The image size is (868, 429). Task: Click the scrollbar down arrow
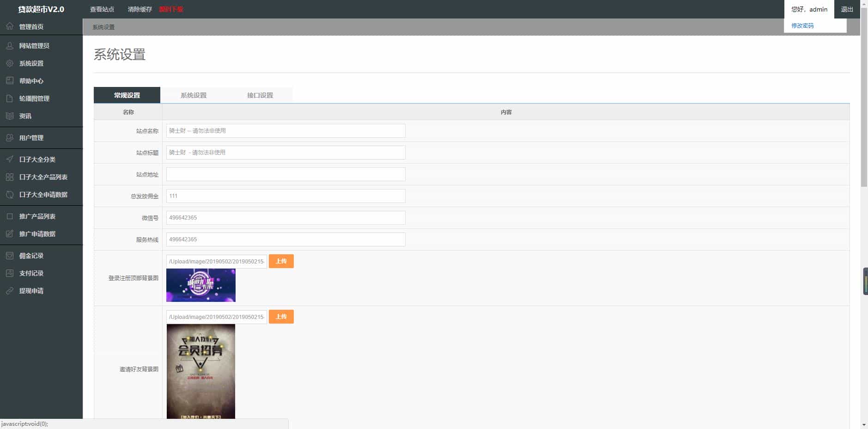(x=864, y=425)
